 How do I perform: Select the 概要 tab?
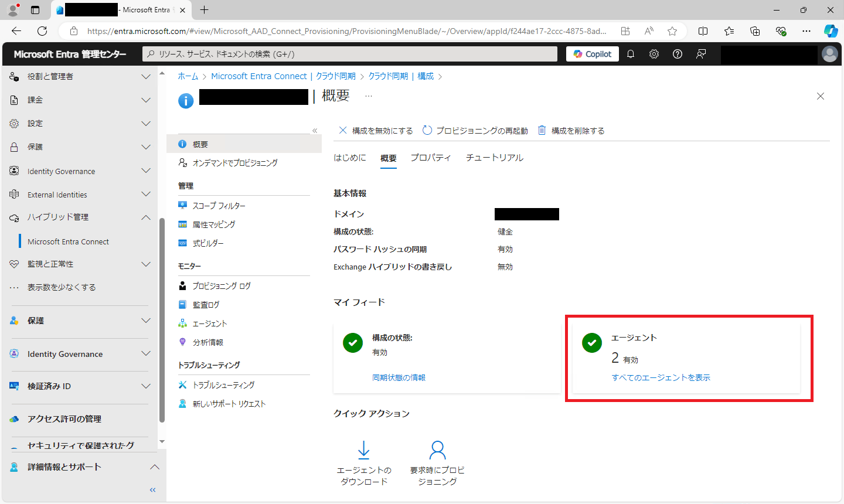point(389,158)
